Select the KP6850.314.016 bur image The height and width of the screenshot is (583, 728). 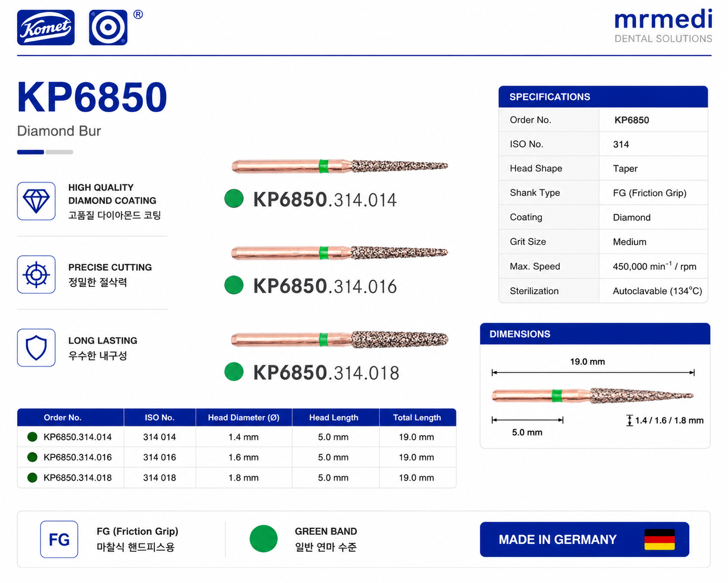340,253
